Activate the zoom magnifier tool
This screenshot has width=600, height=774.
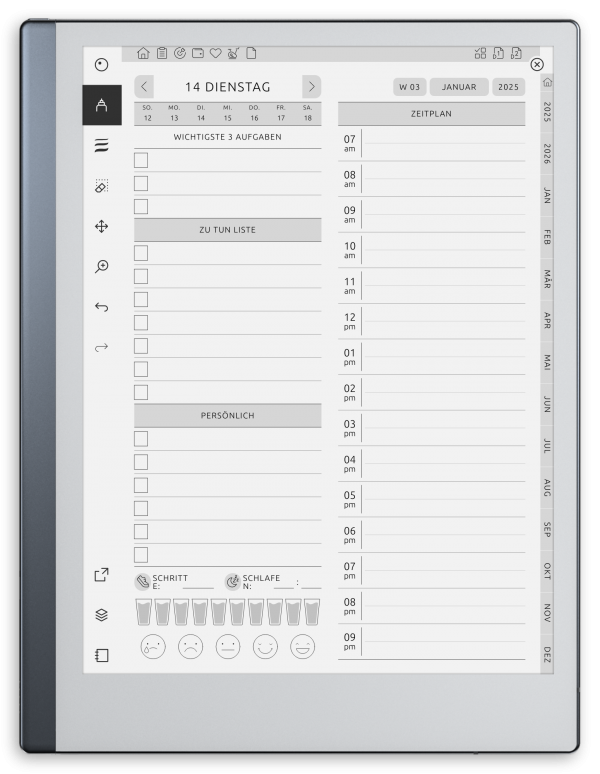click(101, 267)
